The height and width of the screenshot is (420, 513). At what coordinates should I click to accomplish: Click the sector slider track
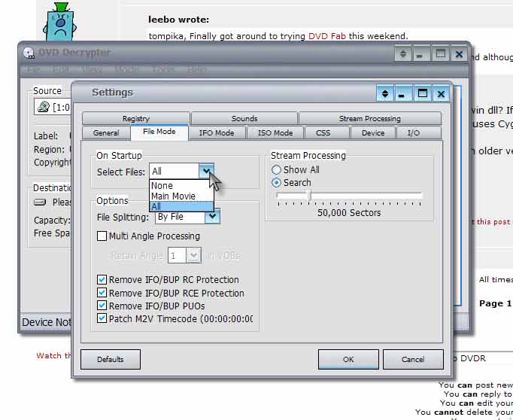point(349,196)
